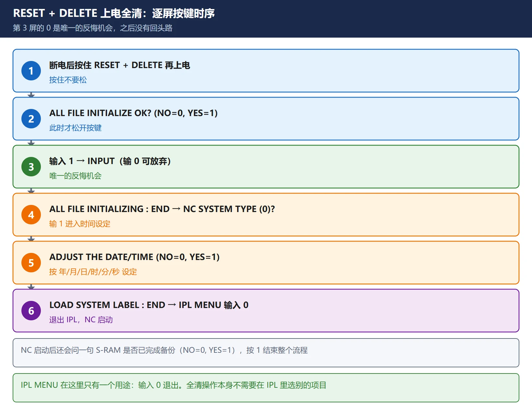The width and height of the screenshot is (532, 415).
Task: Select the note "此时才松开按键"
Action: (x=75, y=128)
